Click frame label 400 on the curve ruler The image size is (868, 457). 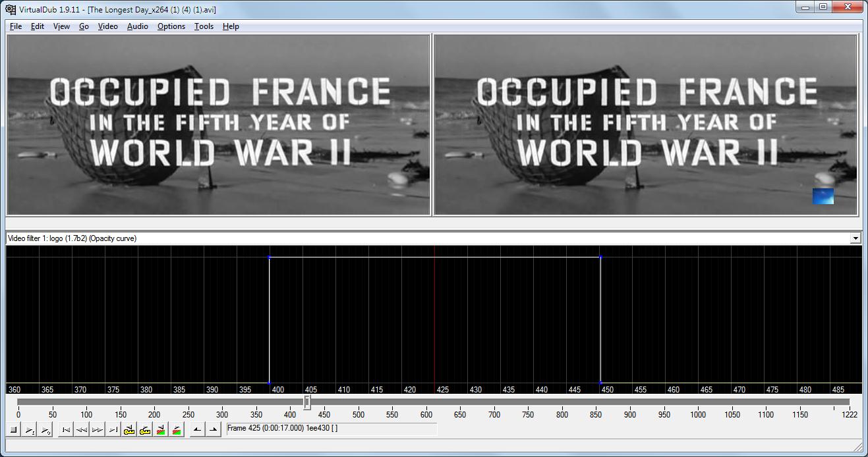[277, 390]
